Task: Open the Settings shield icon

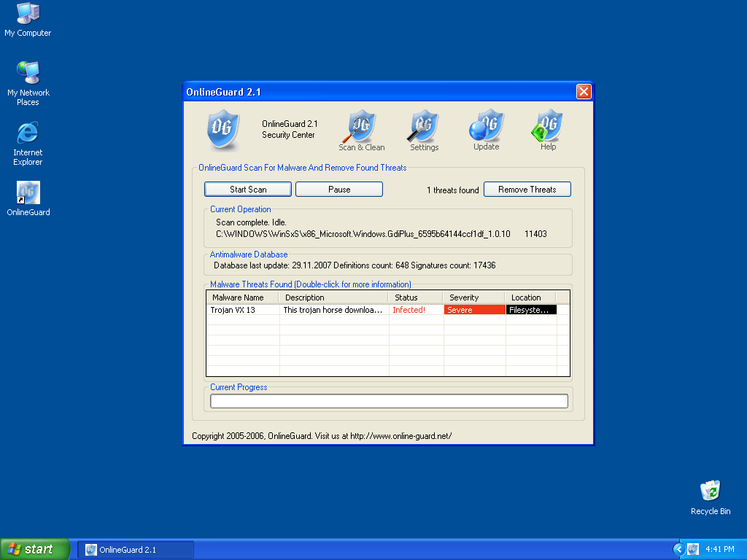Action: pos(424,127)
